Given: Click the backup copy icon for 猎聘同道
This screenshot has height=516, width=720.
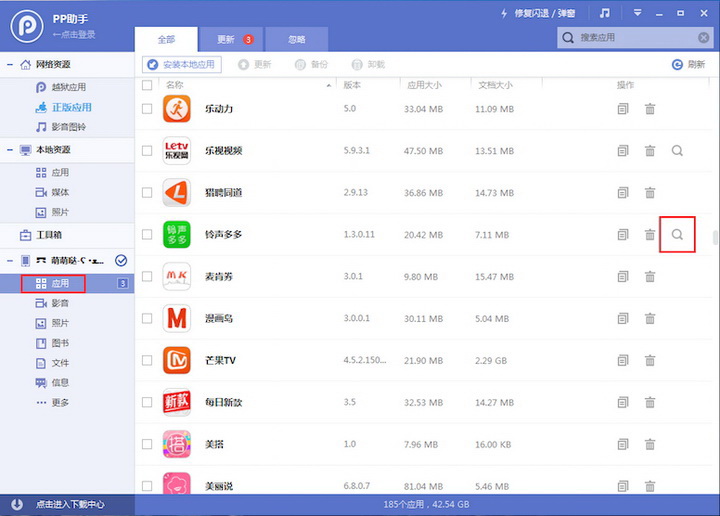Looking at the screenshot, I should pos(623,192).
